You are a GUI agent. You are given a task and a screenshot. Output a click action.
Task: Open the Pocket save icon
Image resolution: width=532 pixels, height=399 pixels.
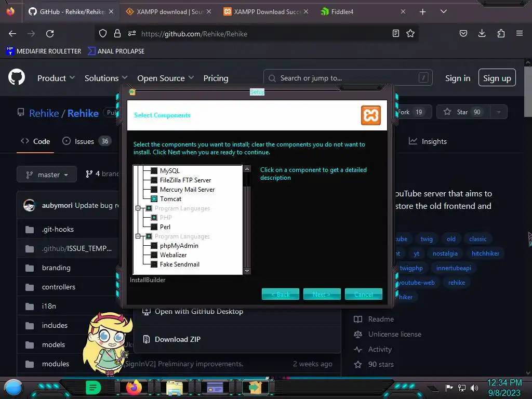click(463, 33)
